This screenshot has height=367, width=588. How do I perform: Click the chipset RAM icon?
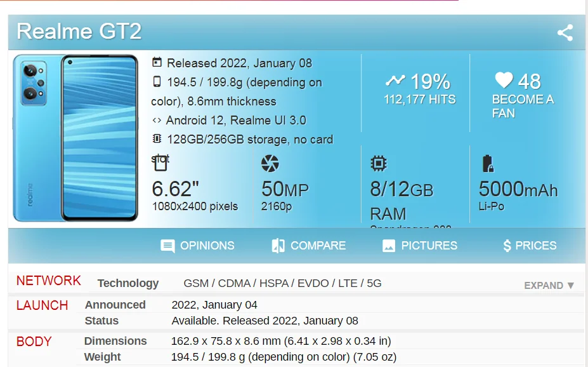click(379, 163)
